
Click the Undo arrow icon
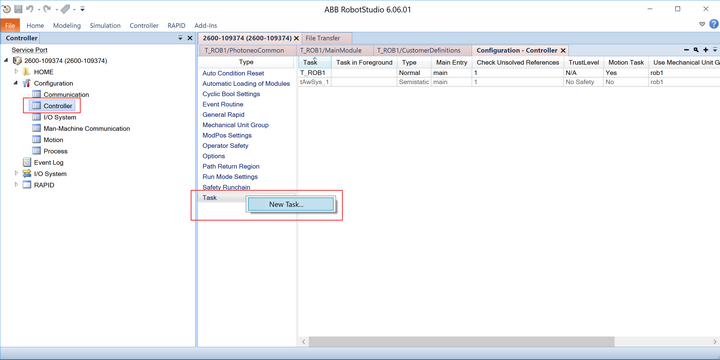tap(30, 9)
